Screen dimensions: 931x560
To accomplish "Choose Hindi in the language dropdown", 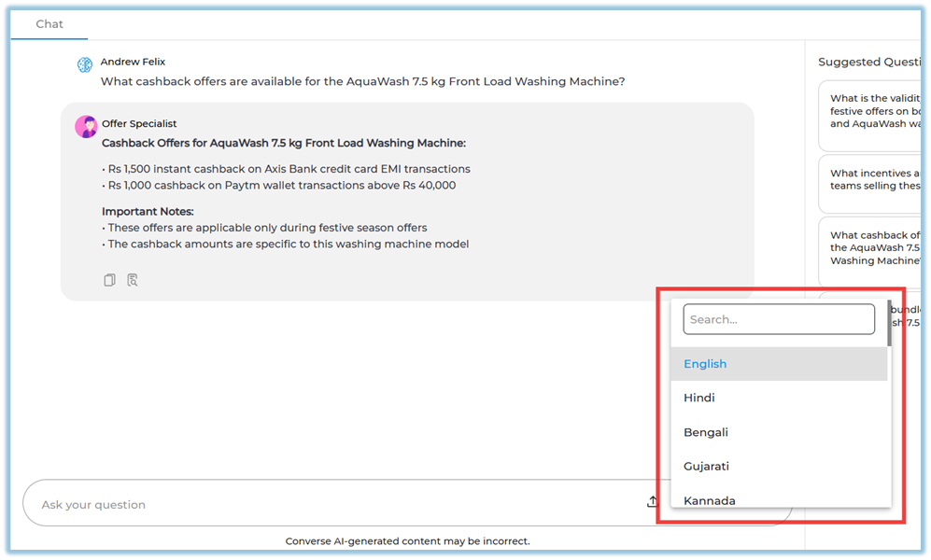I will point(699,398).
